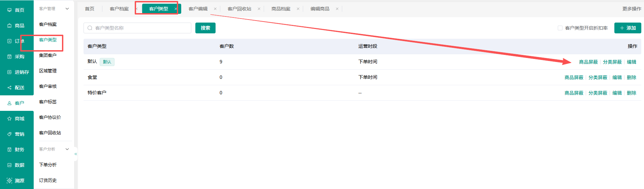Close the 编辑商品 tab
Image resolution: width=644 pixels, height=189 pixels.
pos(337,9)
